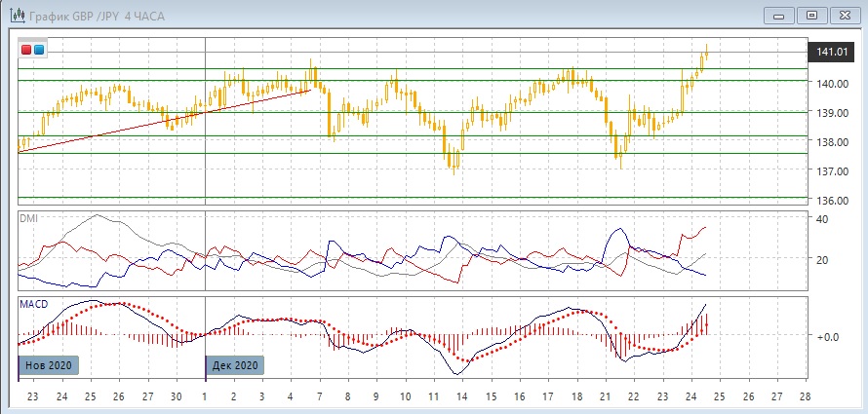868x414 pixels.
Task: Select the Нов 2020 month marker
Action: click(x=50, y=365)
